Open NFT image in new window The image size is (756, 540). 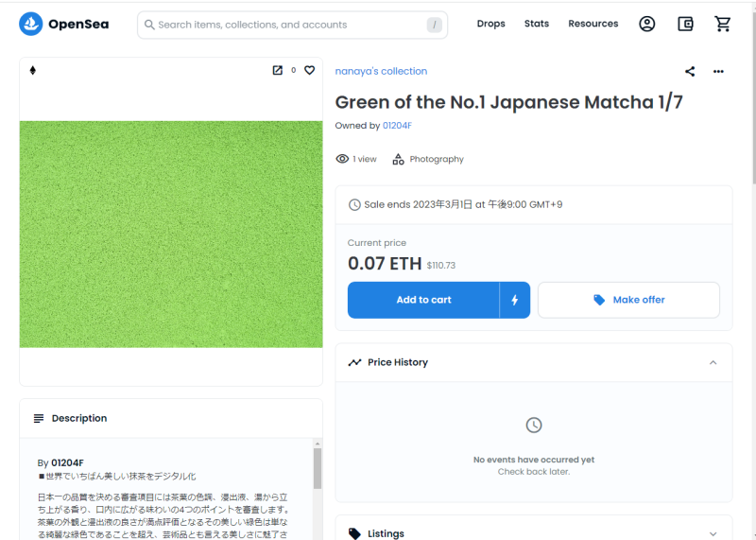pyautogui.click(x=277, y=70)
